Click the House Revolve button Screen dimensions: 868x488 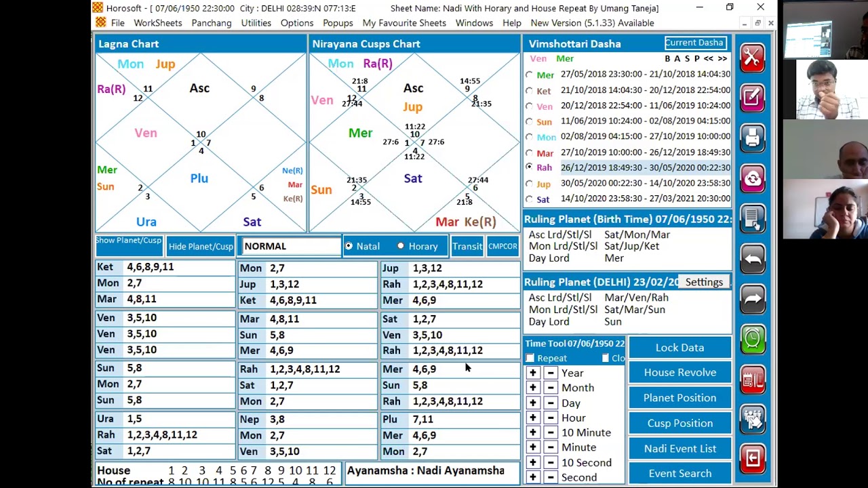click(679, 372)
